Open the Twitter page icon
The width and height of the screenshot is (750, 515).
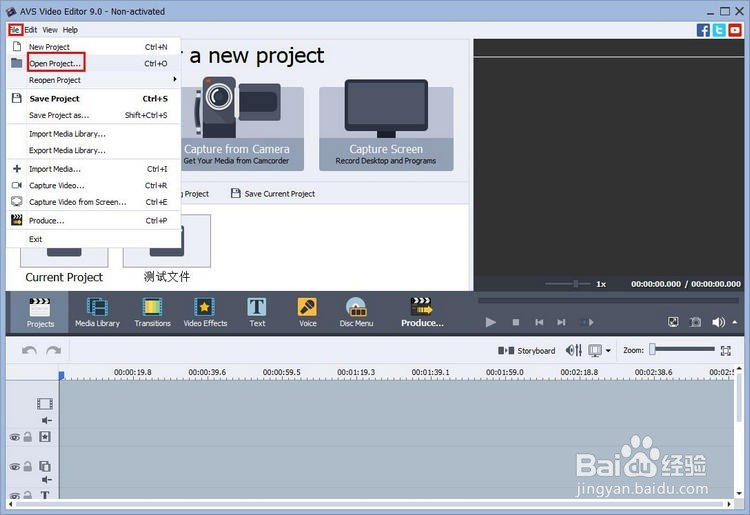(x=719, y=30)
